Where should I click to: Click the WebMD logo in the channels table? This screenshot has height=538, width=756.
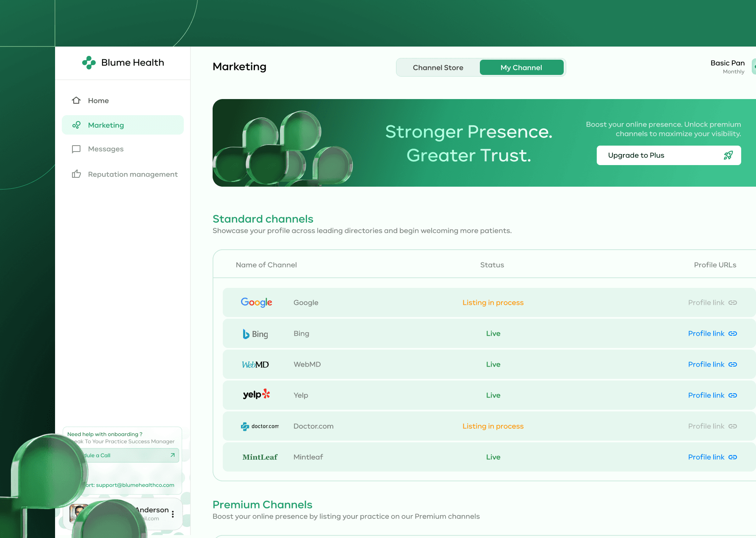point(255,364)
